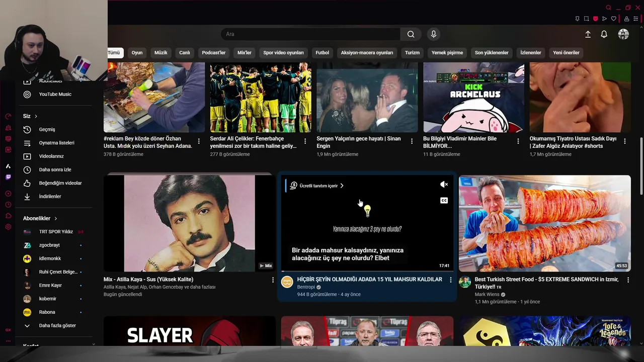Open Geçmiş history entry
The width and height of the screenshot is (644, 362).
click(x=55, y=129)
